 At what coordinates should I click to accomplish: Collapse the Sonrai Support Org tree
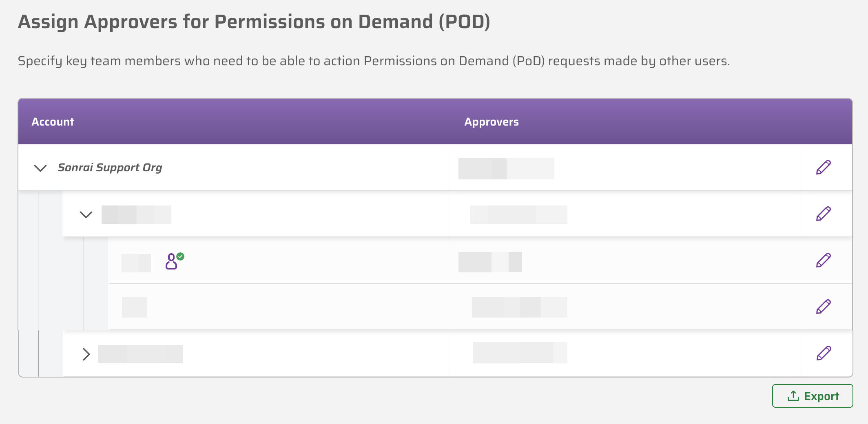40,168
